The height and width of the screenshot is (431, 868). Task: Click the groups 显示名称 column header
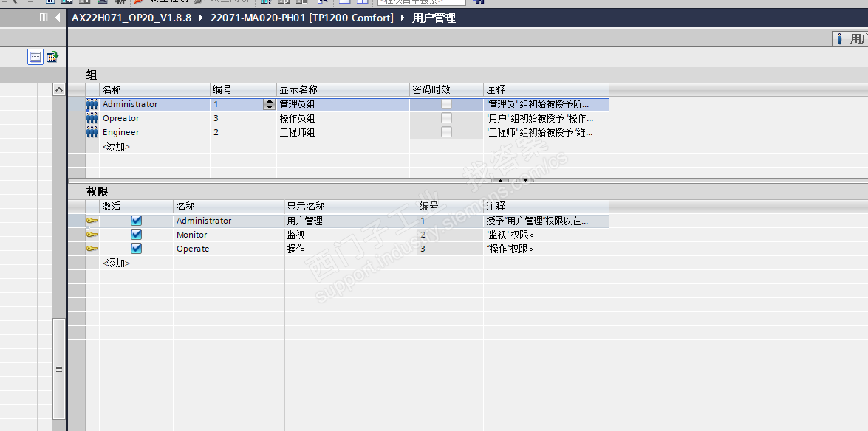pos(344,89)
